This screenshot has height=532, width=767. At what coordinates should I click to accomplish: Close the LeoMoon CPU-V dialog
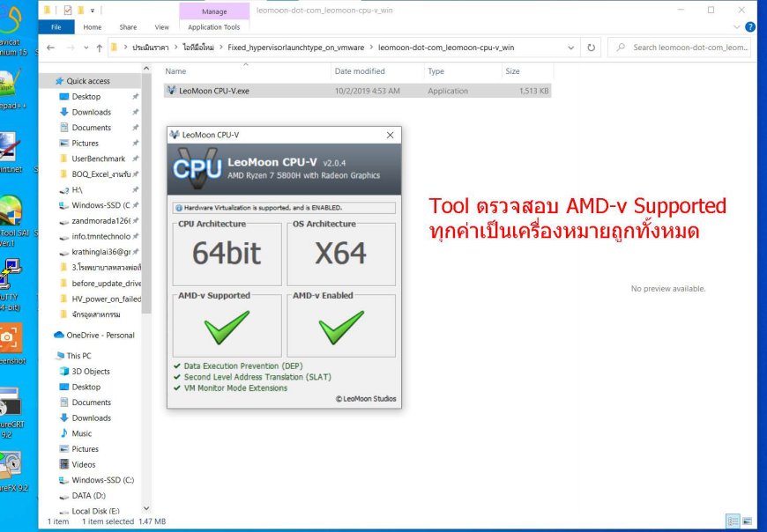pos(390,135)
